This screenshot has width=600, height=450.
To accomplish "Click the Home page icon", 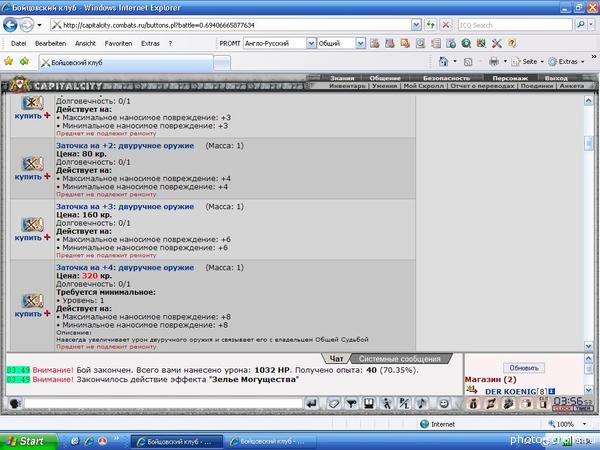I will (x=443, y=61).
